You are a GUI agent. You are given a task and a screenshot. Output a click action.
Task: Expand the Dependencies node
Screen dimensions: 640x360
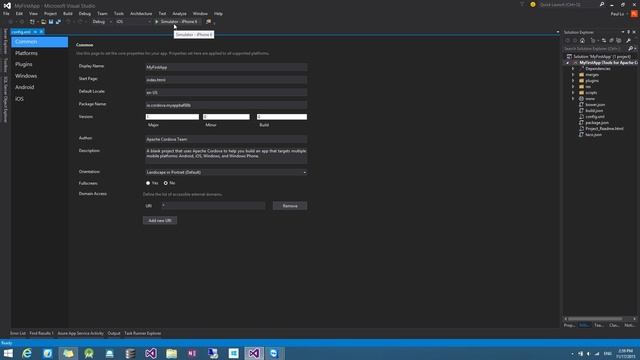pos(573,69)
